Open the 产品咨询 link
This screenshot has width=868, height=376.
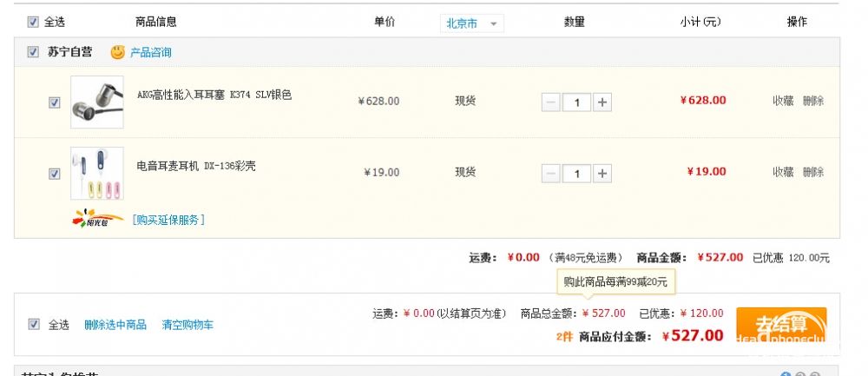tap(150, 53)
